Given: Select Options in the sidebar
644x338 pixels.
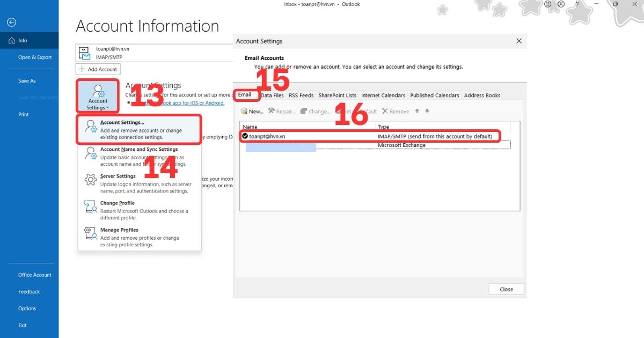Looking at the screenshot, I should 27,308.
